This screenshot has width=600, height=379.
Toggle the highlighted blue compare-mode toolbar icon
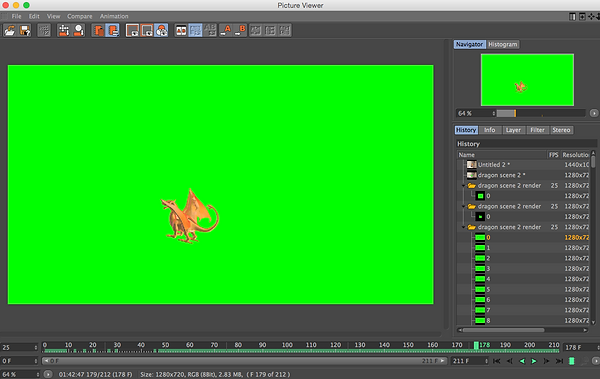coord(195,31)
